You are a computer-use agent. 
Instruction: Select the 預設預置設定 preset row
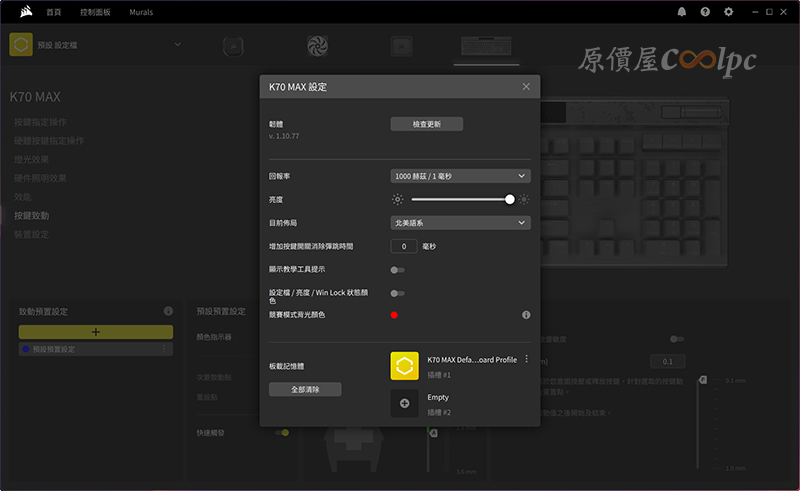pos(96,349)
